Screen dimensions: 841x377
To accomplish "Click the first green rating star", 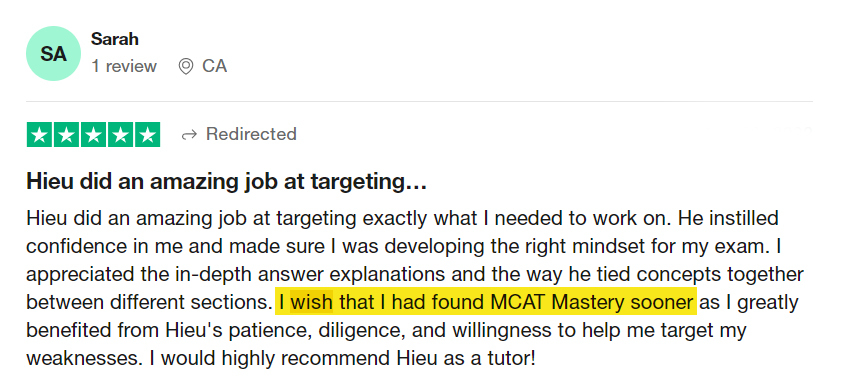I will point(40,135).
